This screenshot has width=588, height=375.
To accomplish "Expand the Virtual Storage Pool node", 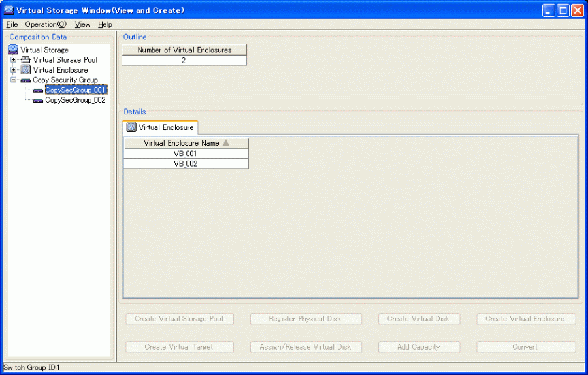I will pos(13,60).
